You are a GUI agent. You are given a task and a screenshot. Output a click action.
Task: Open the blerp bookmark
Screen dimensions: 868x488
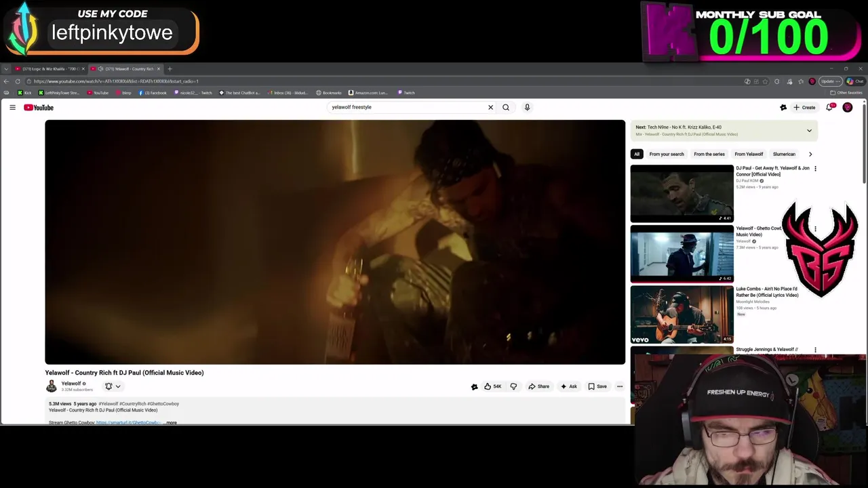[x=124, y=93]
